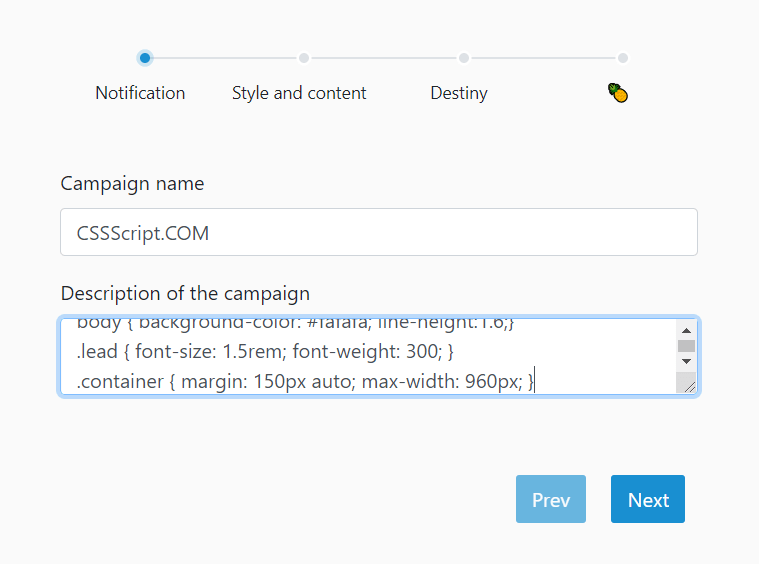Screen dimensions: 759x564
Task: Click the pineapple icon final step
Action: [618, 94]
